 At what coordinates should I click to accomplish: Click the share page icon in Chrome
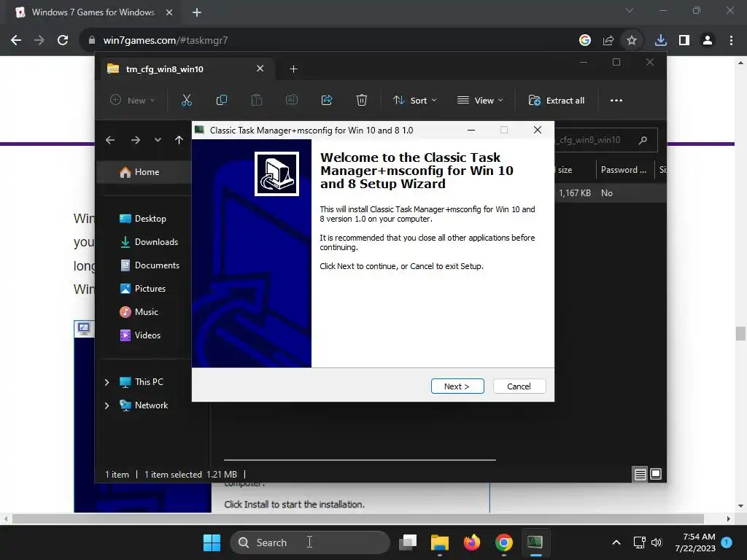pyautogui.click(x=608, y=41)
